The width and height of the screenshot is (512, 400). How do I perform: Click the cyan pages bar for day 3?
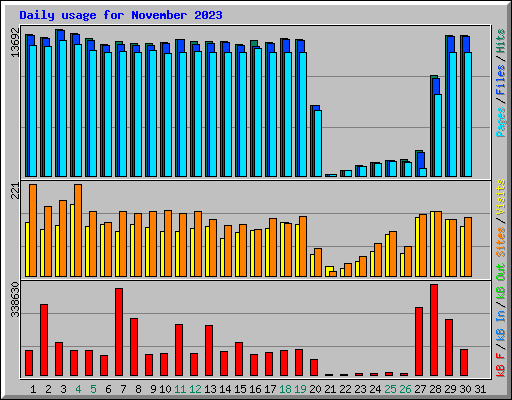(63, 108)
